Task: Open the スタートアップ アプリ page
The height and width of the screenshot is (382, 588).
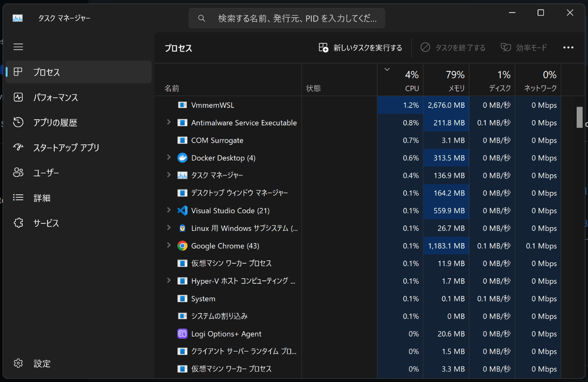Action: 79,148
